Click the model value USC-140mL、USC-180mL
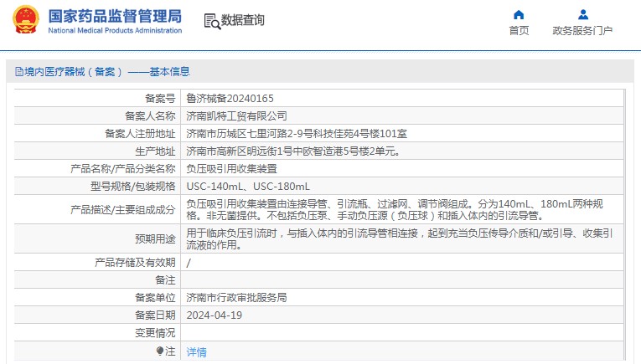The width and height of the screenshot is (641, 364). [248, 186]
